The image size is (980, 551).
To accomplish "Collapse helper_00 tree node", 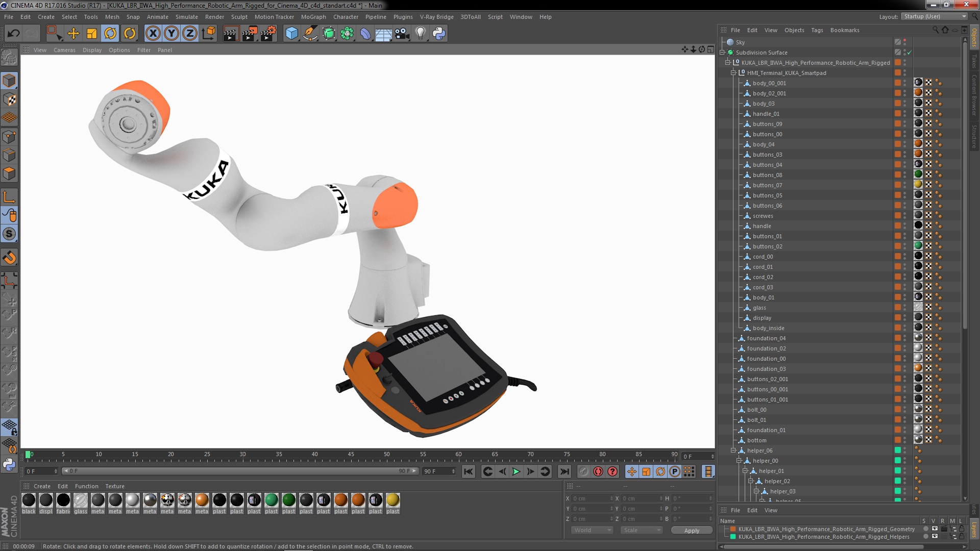I will [739, 461].
